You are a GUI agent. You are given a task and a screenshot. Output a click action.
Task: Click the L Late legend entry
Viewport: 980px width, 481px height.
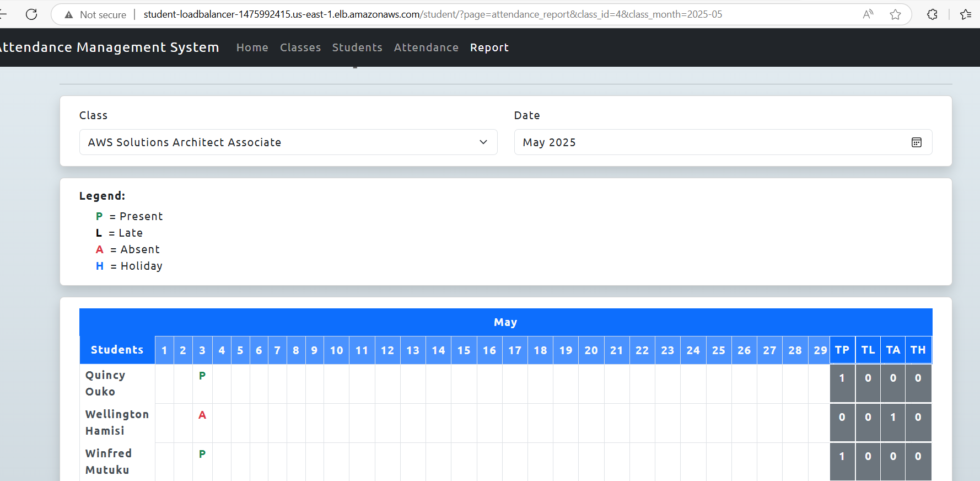(119, 233)
